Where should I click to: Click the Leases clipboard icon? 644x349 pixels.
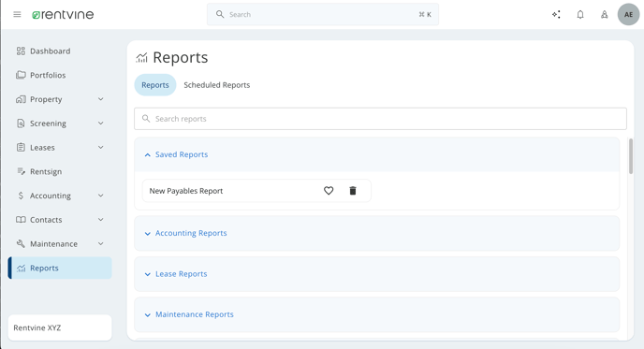[21, 148]
